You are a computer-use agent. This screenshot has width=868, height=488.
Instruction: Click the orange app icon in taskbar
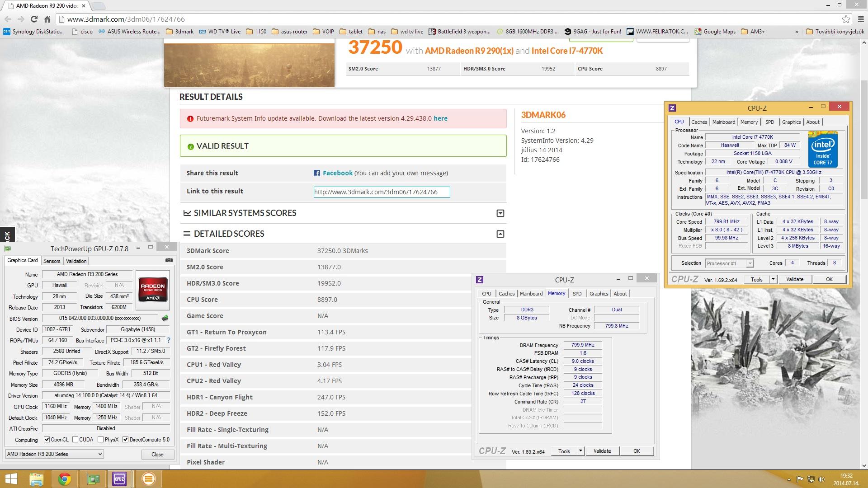(148, 479)
